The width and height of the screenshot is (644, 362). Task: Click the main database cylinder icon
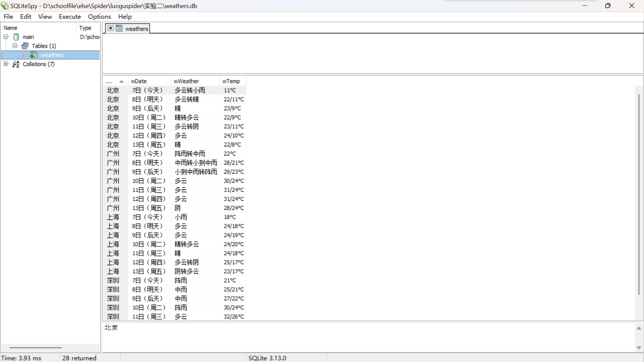point(16,37)
